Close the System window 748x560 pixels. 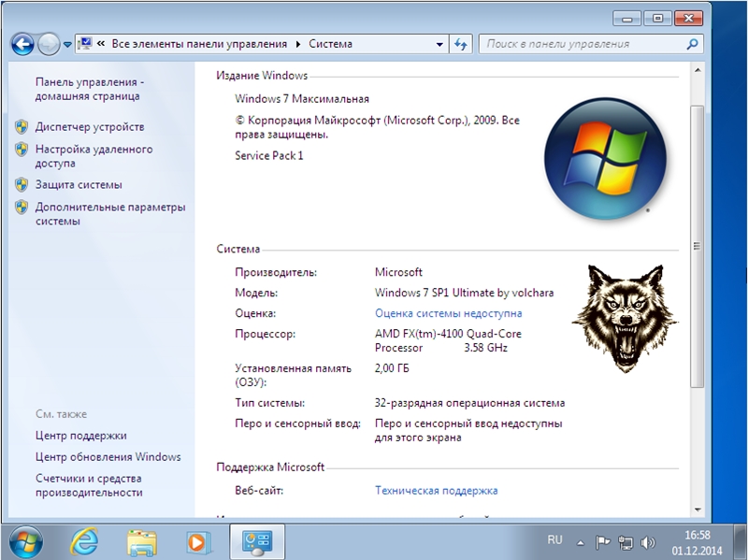pos(688,19)
